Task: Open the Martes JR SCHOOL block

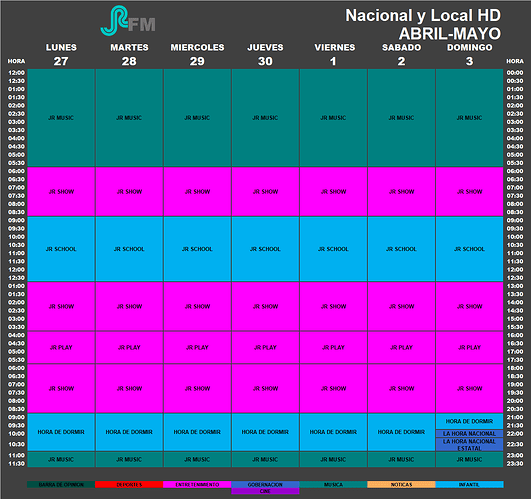Action: click(129, 249)
